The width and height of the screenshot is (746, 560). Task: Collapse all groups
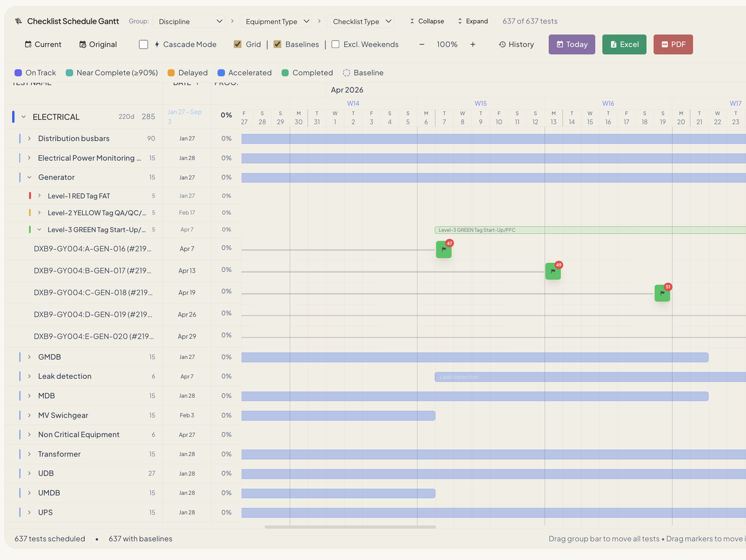427,21
